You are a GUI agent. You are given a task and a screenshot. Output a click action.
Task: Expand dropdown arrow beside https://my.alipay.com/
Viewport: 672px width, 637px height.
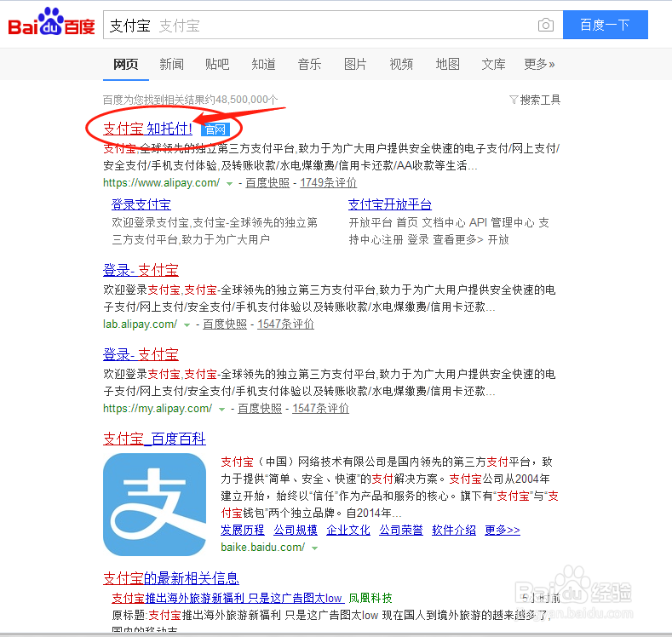(221, 410)
